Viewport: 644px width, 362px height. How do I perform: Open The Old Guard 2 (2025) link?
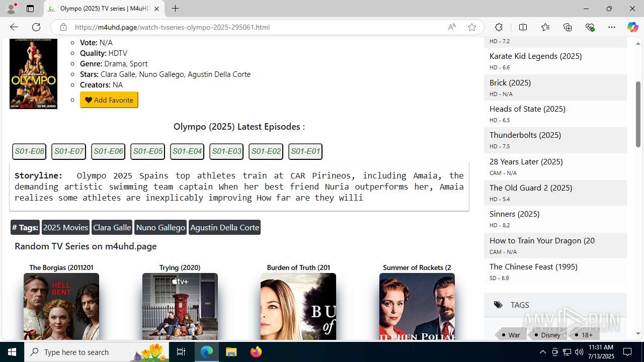[x=531, y=188]
